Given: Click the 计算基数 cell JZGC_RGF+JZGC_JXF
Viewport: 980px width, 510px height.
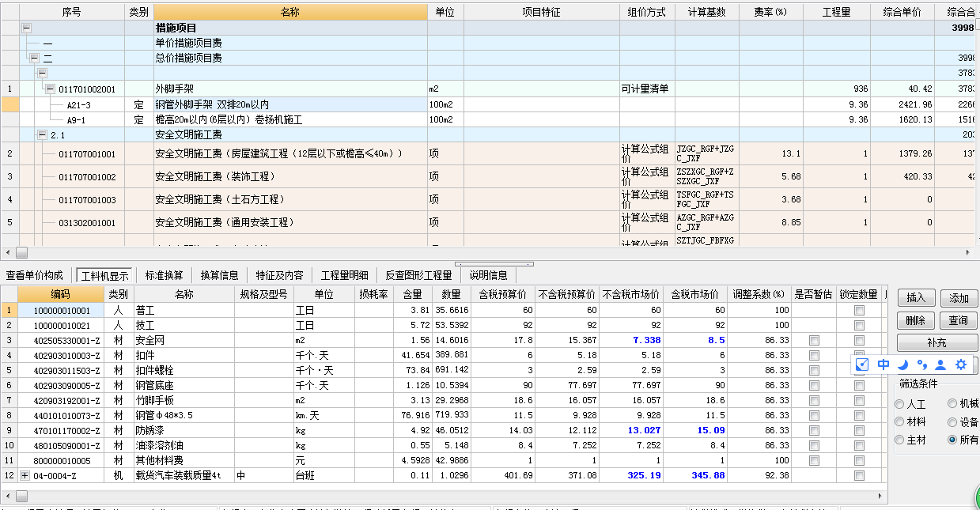Looking at the screenshot, I should [x=706, y=153].
